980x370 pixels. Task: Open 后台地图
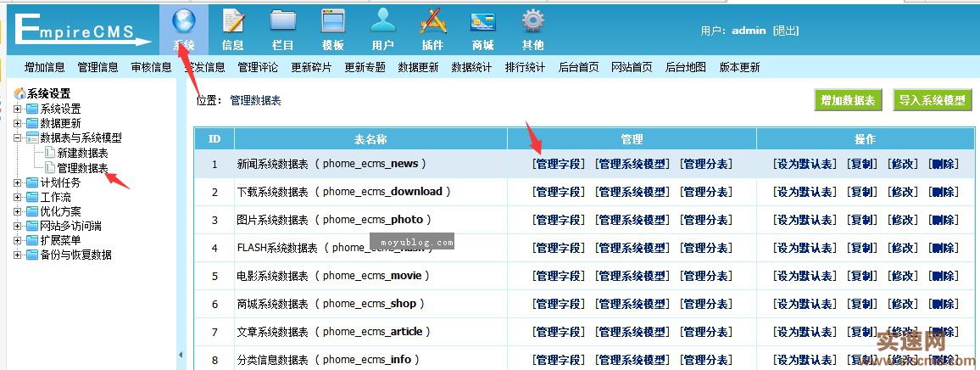pos(686,68)
